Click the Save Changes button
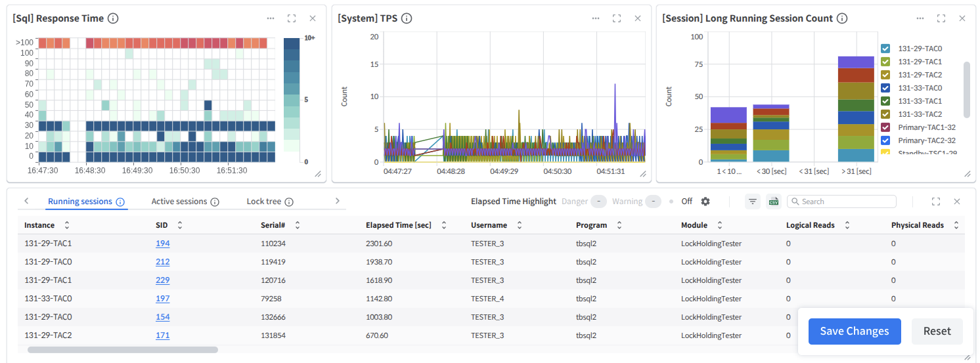Image resolution: width=980 pixels, height=363 pixels. (x=854, y=331)
